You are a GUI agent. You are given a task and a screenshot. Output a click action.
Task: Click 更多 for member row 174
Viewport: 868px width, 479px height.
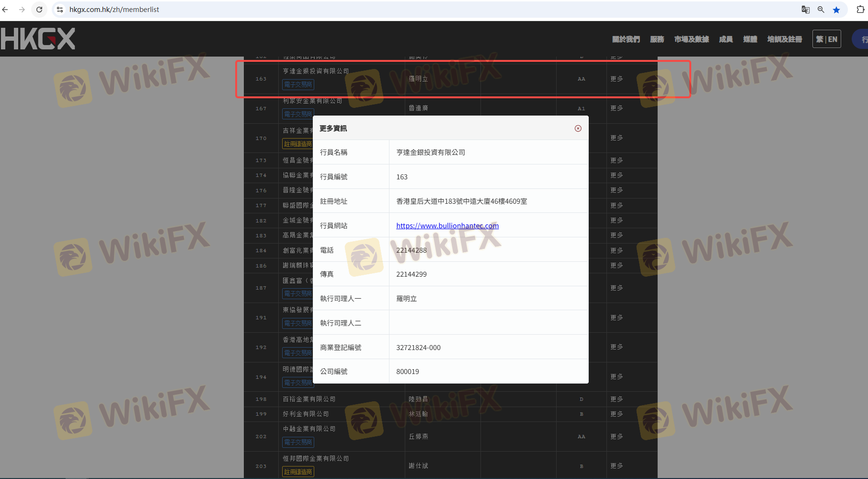coord(617,175)
